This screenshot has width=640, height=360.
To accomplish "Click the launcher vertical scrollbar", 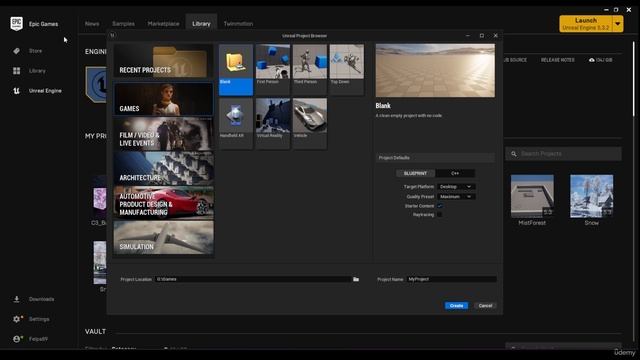I will coord(633,78).
